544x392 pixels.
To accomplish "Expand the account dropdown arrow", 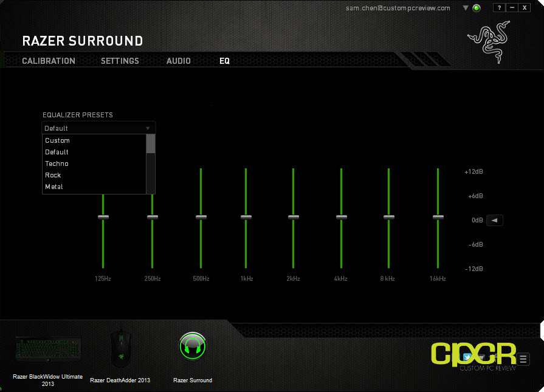I will [x=466, y=8].
